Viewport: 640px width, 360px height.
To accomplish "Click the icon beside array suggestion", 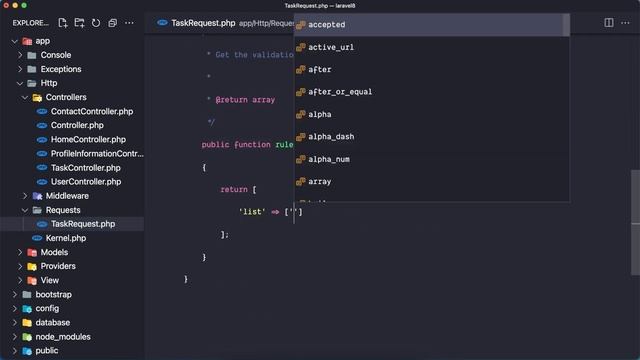I will 301,182.
